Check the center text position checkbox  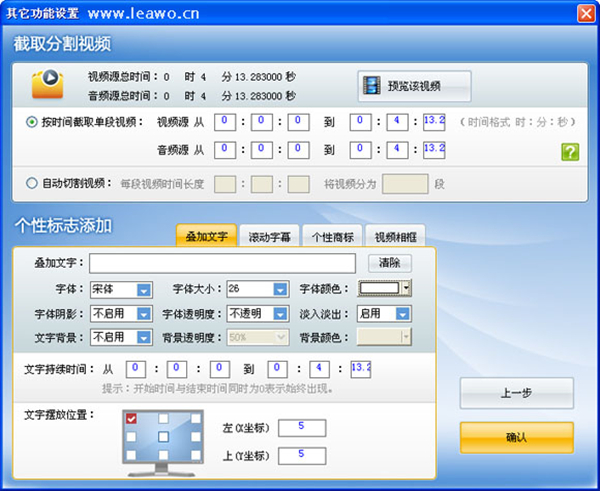[x=163, y=437]
